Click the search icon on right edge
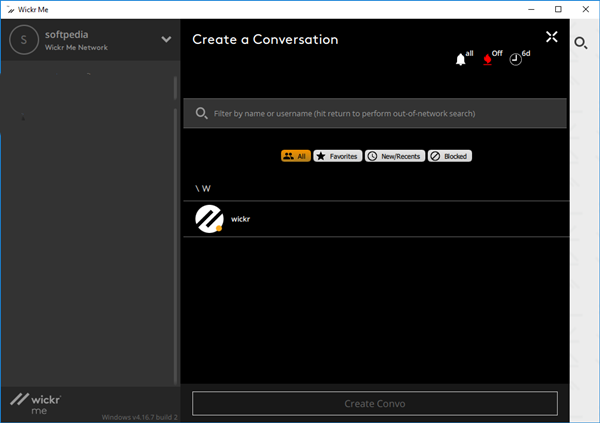 coord(580,43)
